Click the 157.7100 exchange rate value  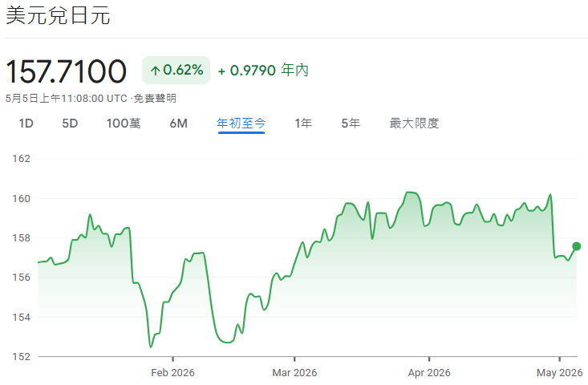click(66, 71)
